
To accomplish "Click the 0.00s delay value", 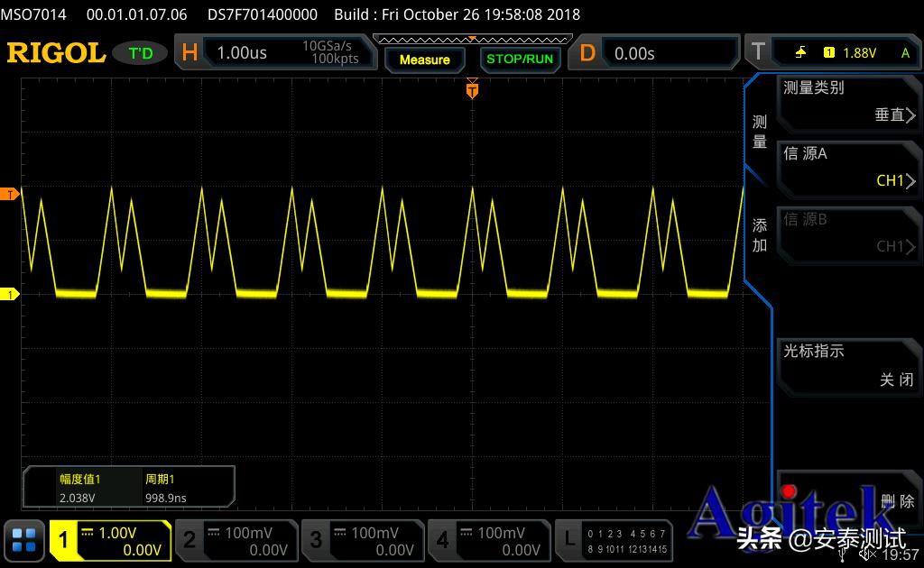I will pos(634,53).
